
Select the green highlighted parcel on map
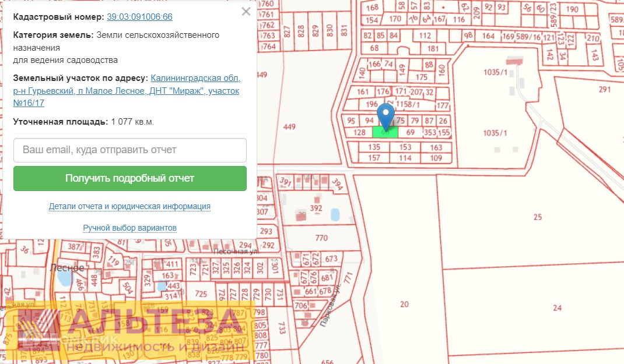pos(385,132)
